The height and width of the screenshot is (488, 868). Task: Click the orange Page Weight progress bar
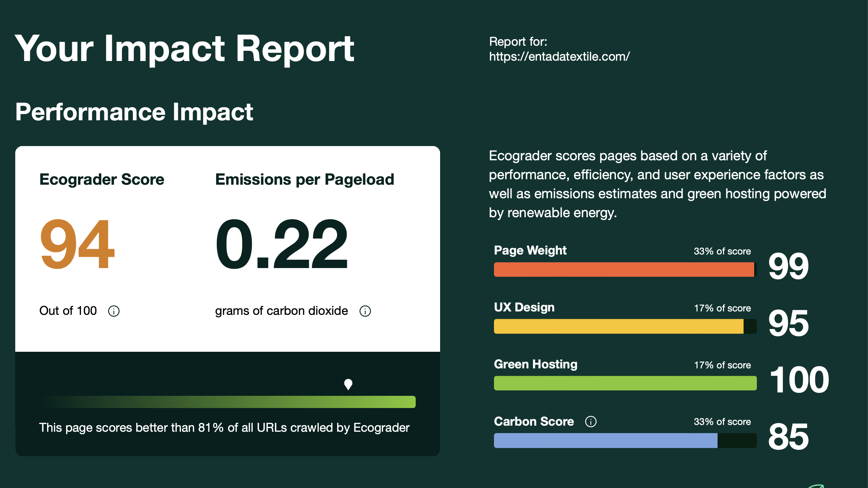(x=625, y=269)
